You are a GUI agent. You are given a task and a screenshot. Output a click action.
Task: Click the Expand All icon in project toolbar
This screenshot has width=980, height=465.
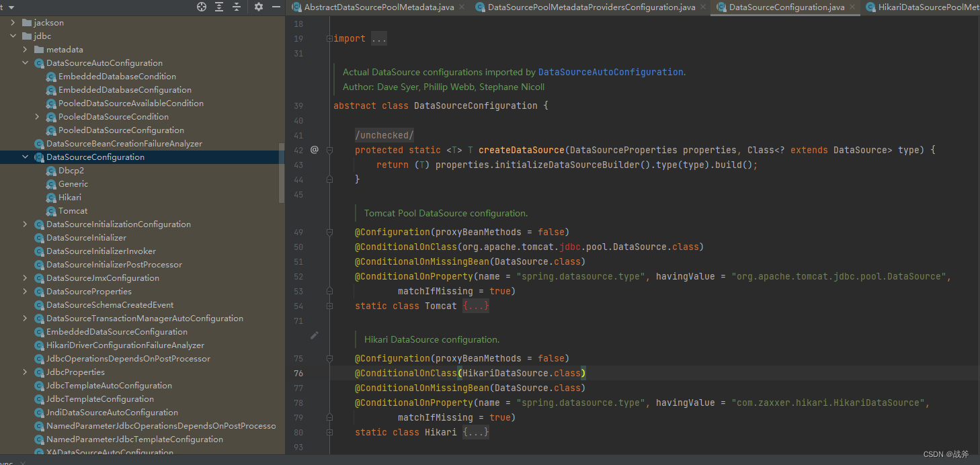tap(219, 7)
